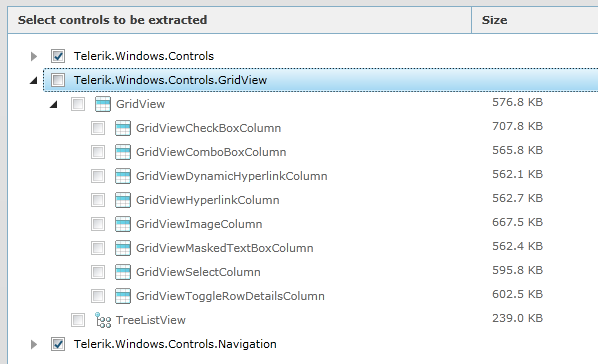Click the GridViewComboBoxColumn grid icon
This screenshot has width=598, height=364.
pyautogui.click(x=123, y=152)
